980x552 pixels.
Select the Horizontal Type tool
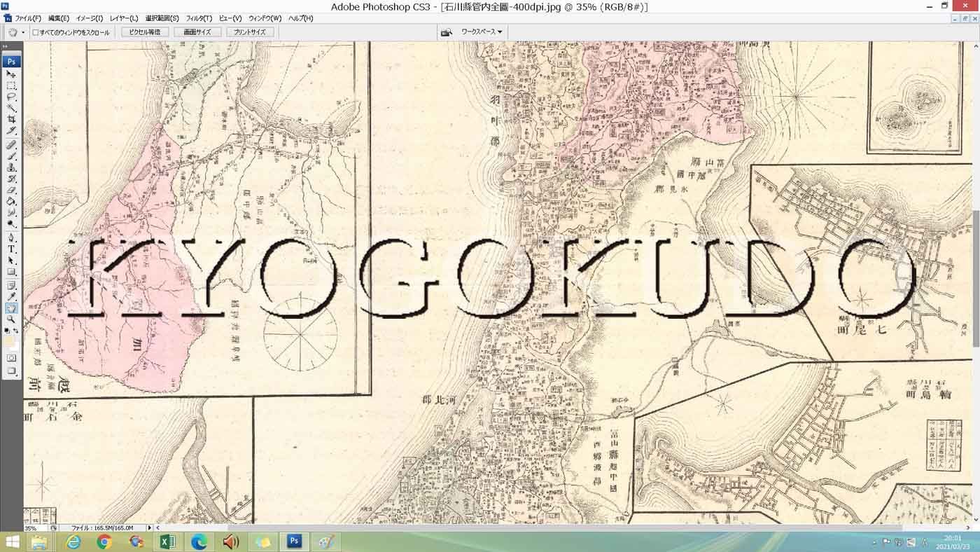coord(11,249)
